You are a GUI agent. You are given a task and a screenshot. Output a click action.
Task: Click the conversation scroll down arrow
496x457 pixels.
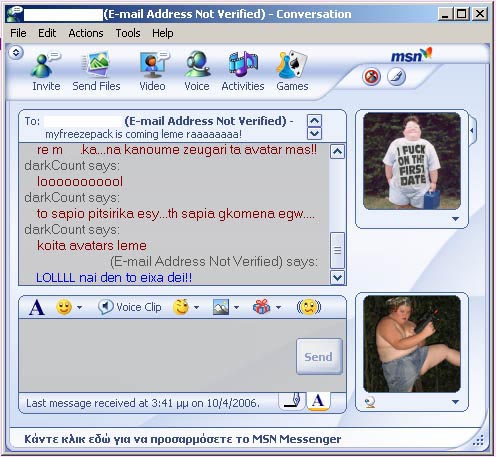tap(337, 277)
